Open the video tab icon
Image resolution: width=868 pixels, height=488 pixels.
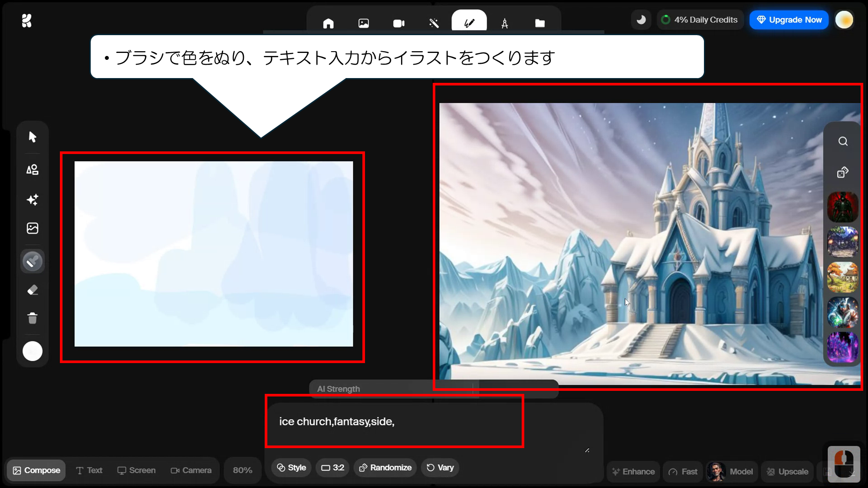[x=398, y=23]
